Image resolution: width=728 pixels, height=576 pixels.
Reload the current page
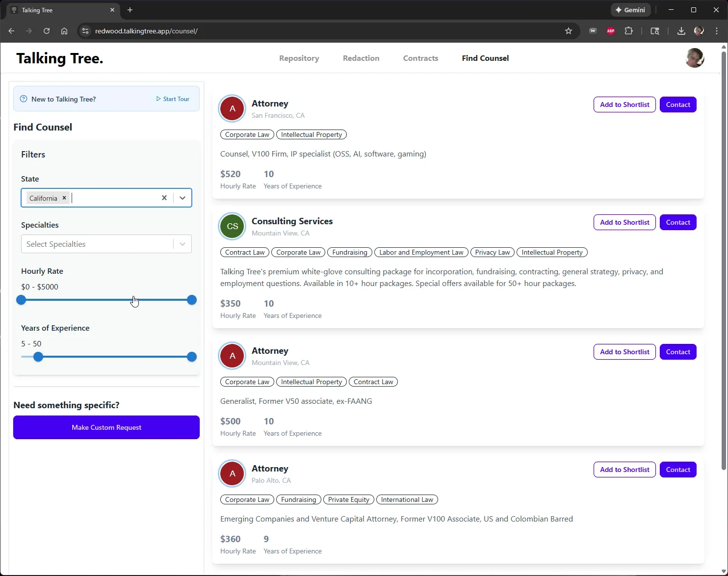pyautogui.click(x=47, y=31)
